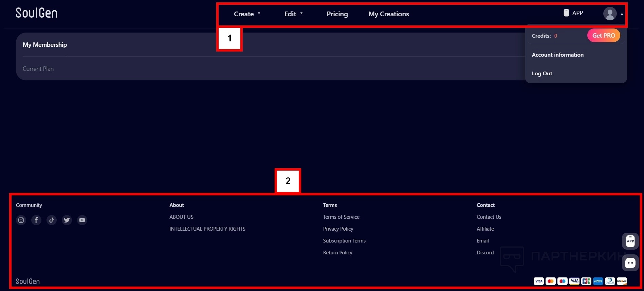Viewport: 644px width, 291px height.
Task: Open the APP download link in header
Action: click(573, 13)
